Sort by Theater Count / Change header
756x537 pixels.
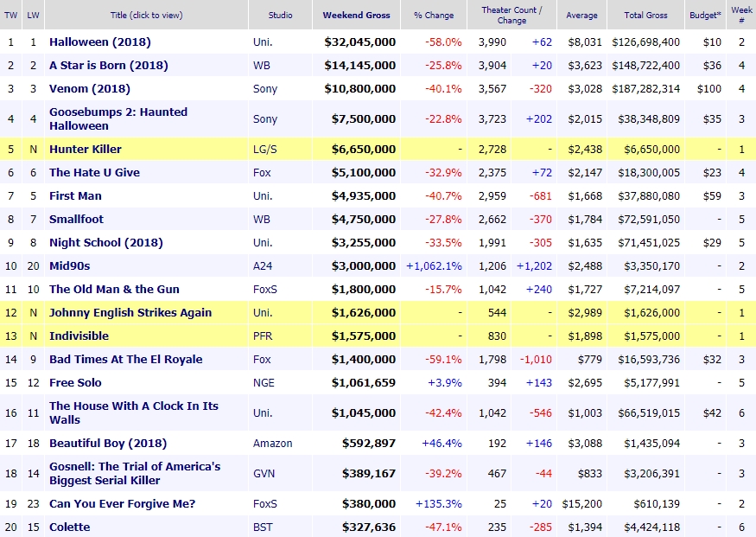tap(511, 15)
